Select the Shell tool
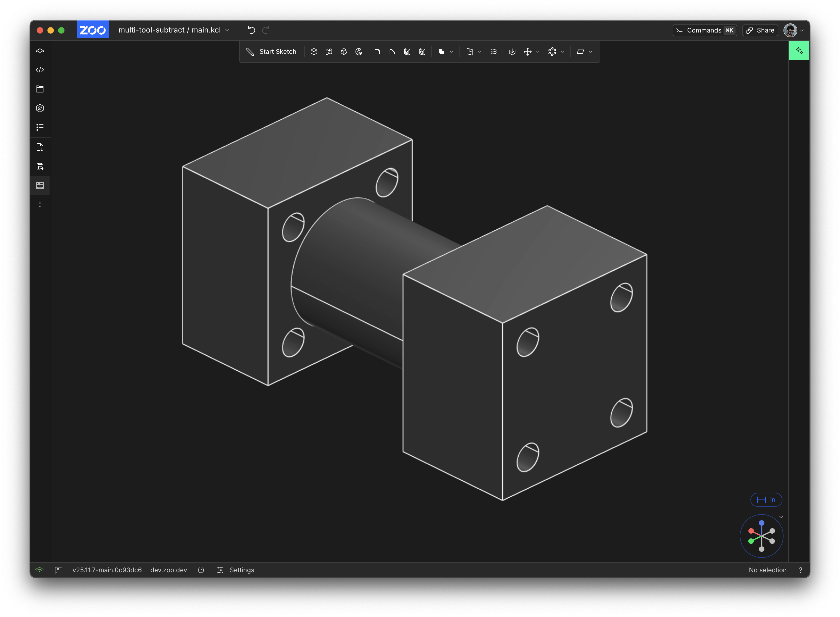 [x=407, y=51]
